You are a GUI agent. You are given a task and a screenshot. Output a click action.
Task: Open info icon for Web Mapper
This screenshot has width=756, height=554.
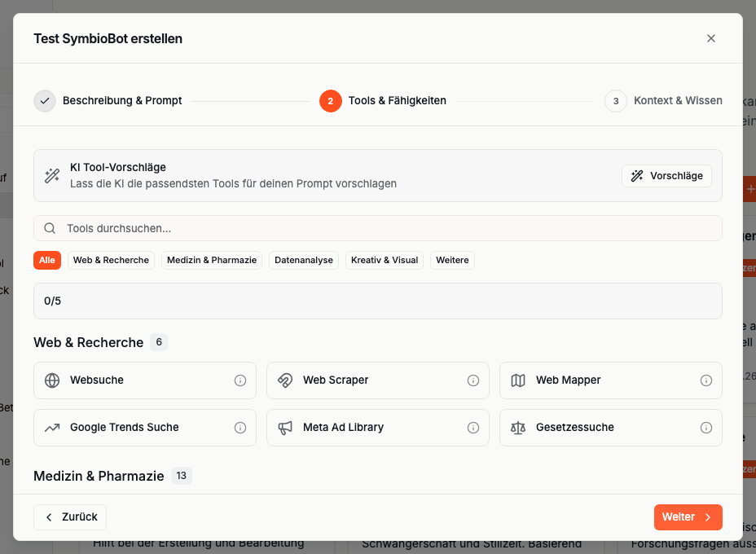pos(706,380)
